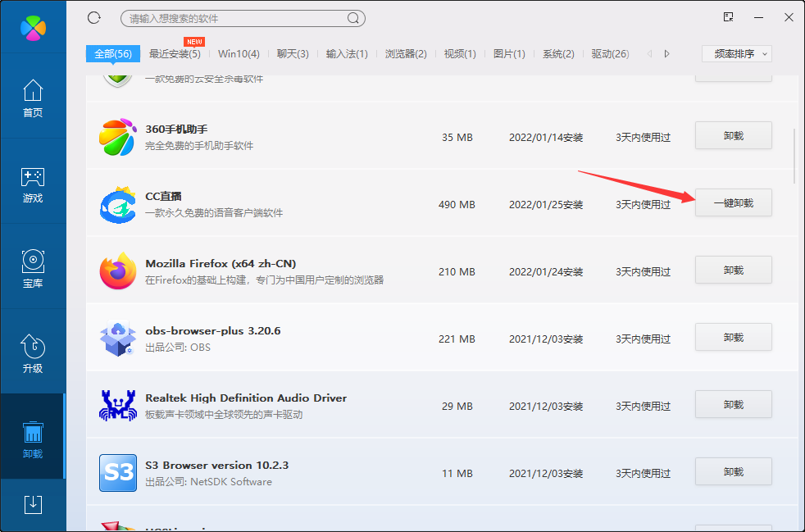This screenshot has height=532, width=805.
Task: Switch to 最近安装(5) tab
Action: 175,54
